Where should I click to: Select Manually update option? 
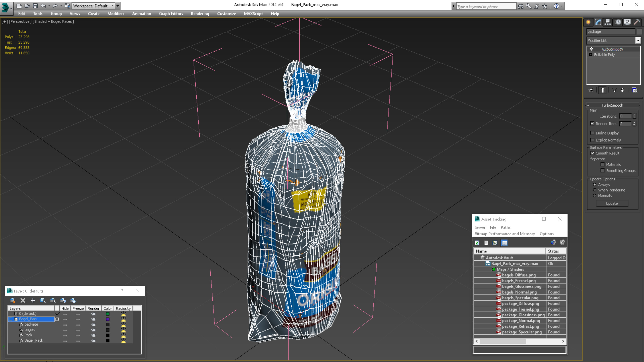(x=595, y=196)
